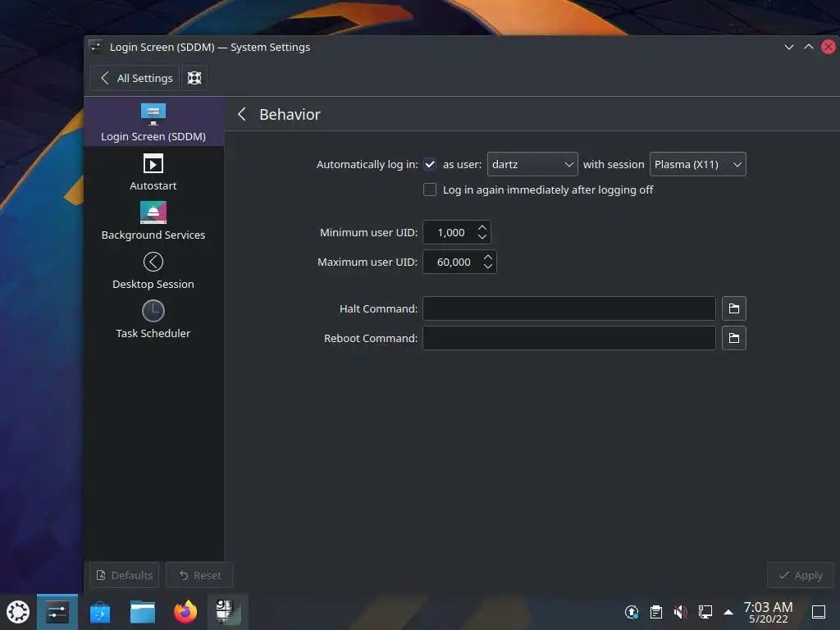Expand the hidden system tray icons
Image resolution: width=840 pixels, height=630 pixels.
(728, 612)
